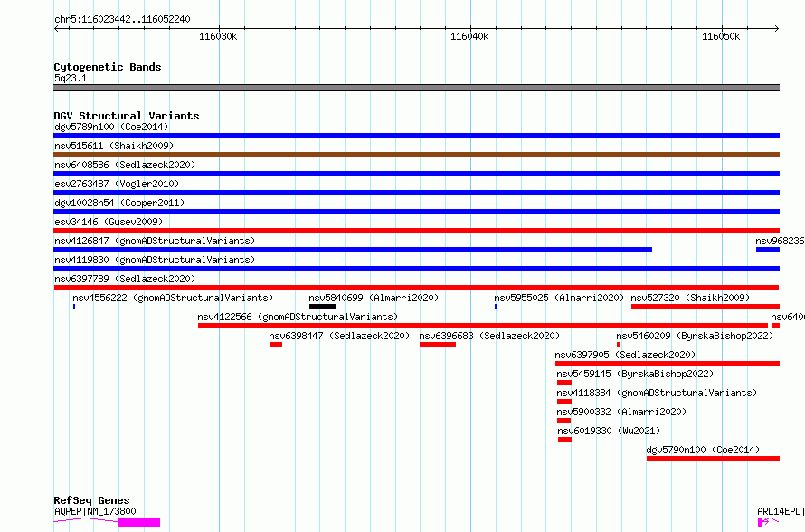Open variant nsv527320 (Shaikh2009) label
The width and height of the screenshot is (805, 532).
click(690, 298)
